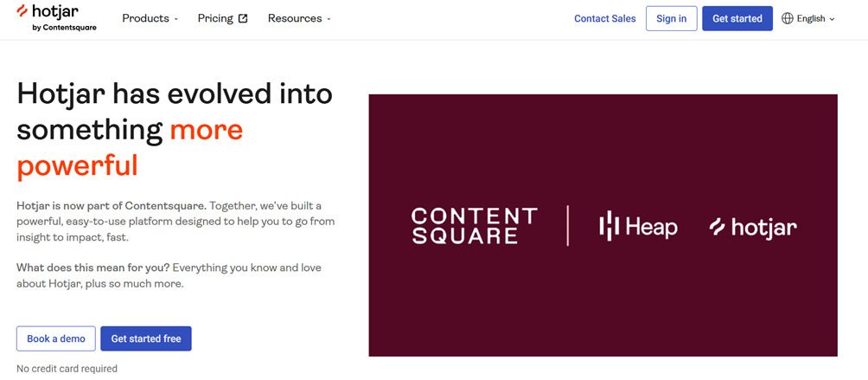Click the orange 'powerful' heading word
868x380 pixels.
point(77,167)
